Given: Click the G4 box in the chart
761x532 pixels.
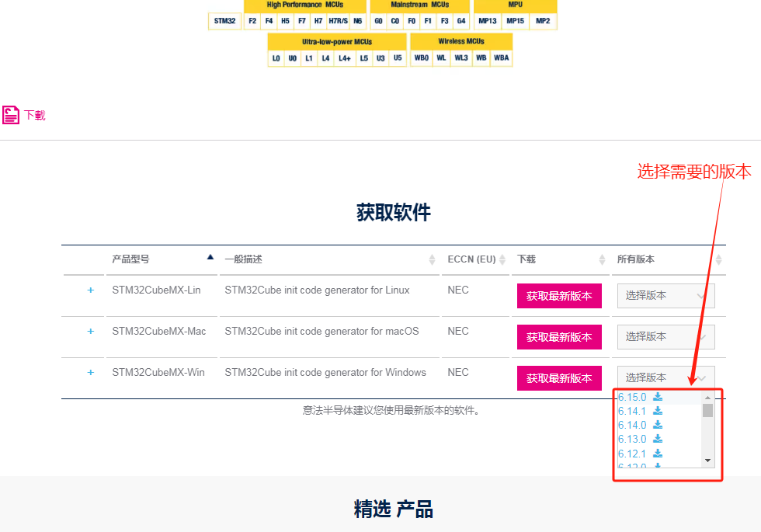Looking at the screenshot, I should coord(461,21).
